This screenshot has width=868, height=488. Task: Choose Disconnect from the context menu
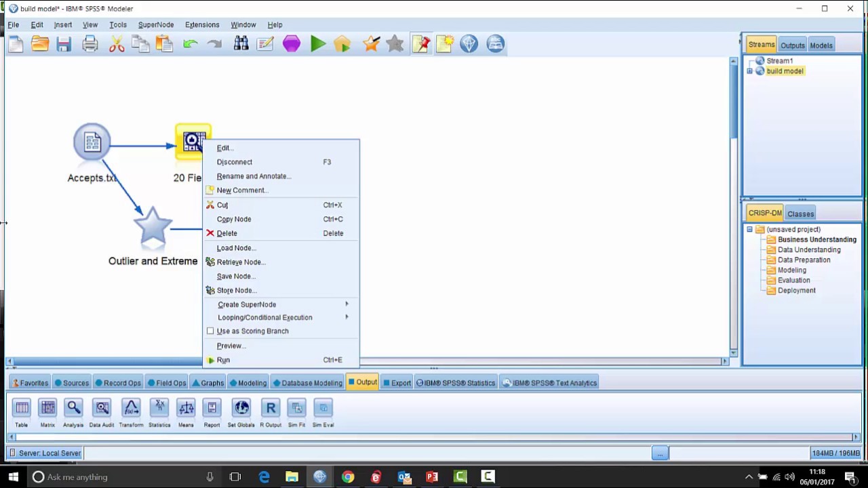[x=281, y=162]
